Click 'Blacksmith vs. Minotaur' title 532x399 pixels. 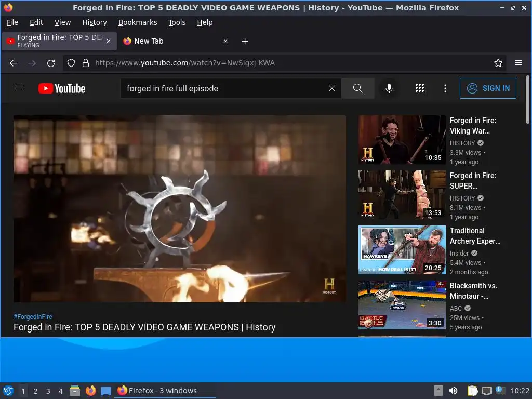click(474, 291)
